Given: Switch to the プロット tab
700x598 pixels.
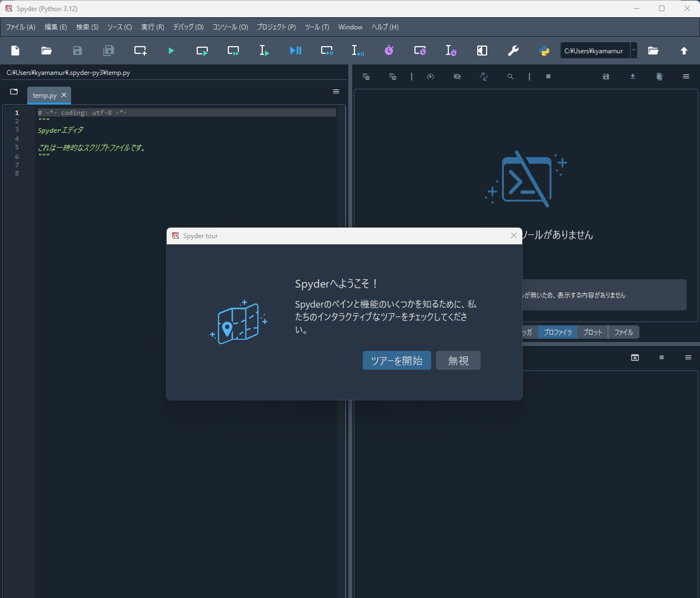Looking at the screenshot, I should (593, 332).
